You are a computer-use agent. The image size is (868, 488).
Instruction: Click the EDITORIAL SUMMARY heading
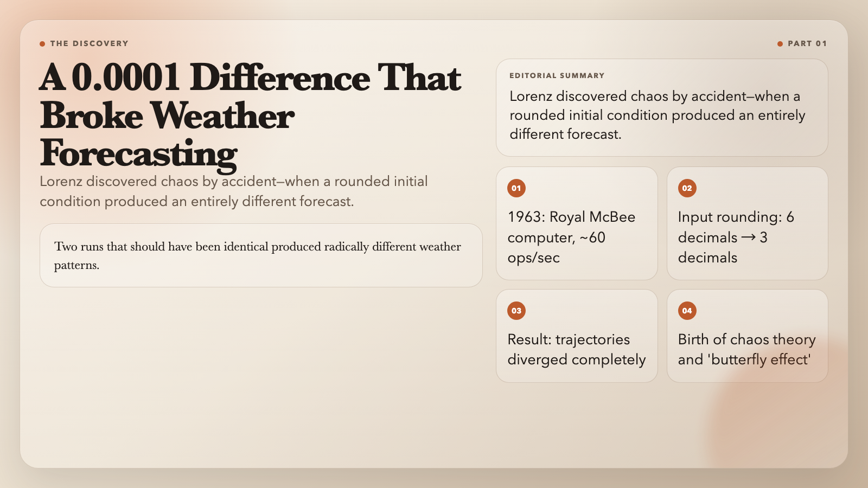[557, 76]
